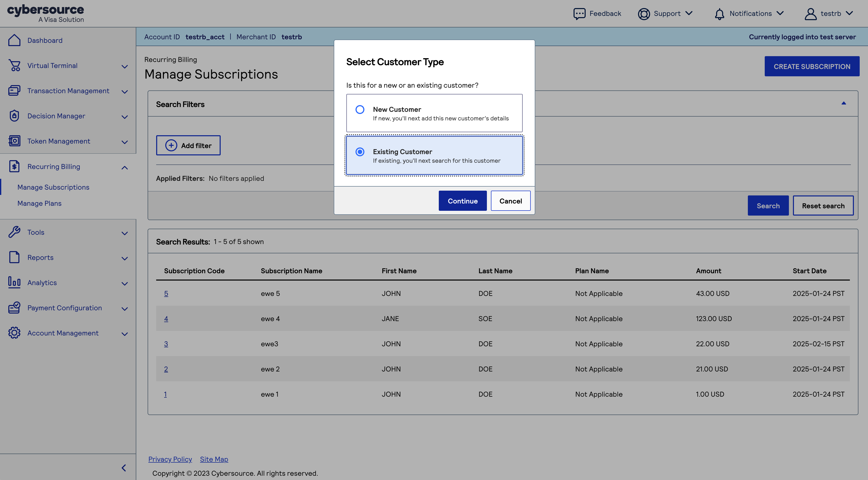This screenshot has width=868, height=480.
Task: Click the Support life-ring icon
Action: point(644,14)
